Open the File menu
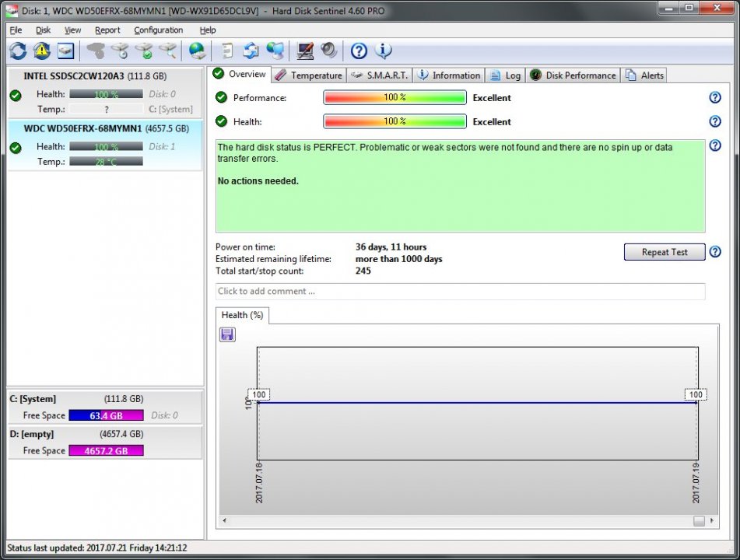This screenshot has height=560, width=740. 16,30
